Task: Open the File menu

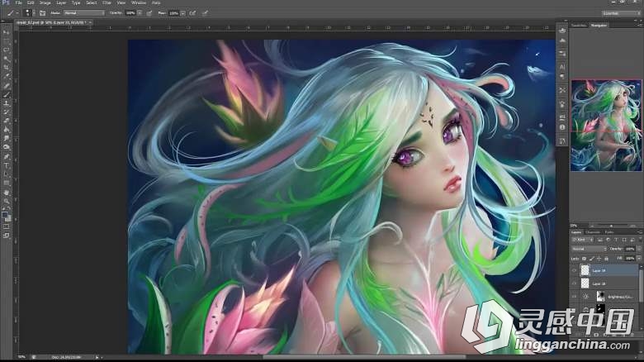Action: 18,2
